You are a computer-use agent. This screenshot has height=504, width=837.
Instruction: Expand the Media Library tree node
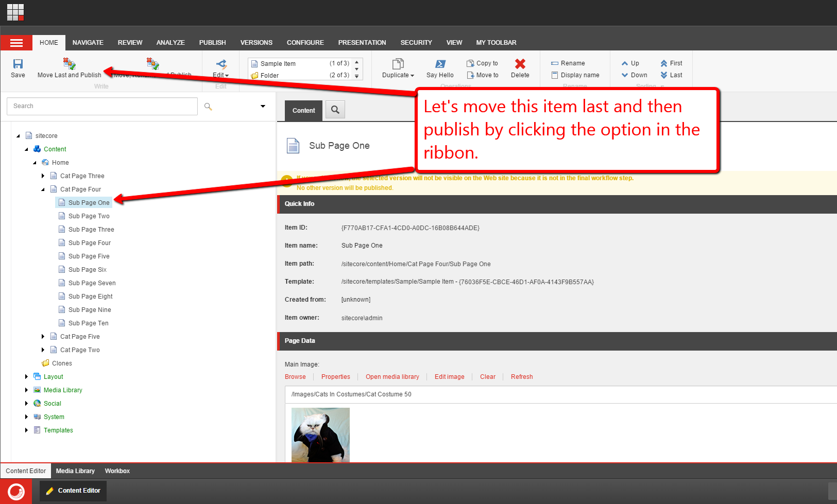27,390
